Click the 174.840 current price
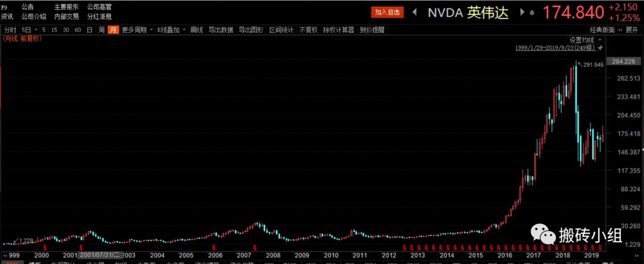This screenshot has width=644, height=264. [x=574, y=13]
